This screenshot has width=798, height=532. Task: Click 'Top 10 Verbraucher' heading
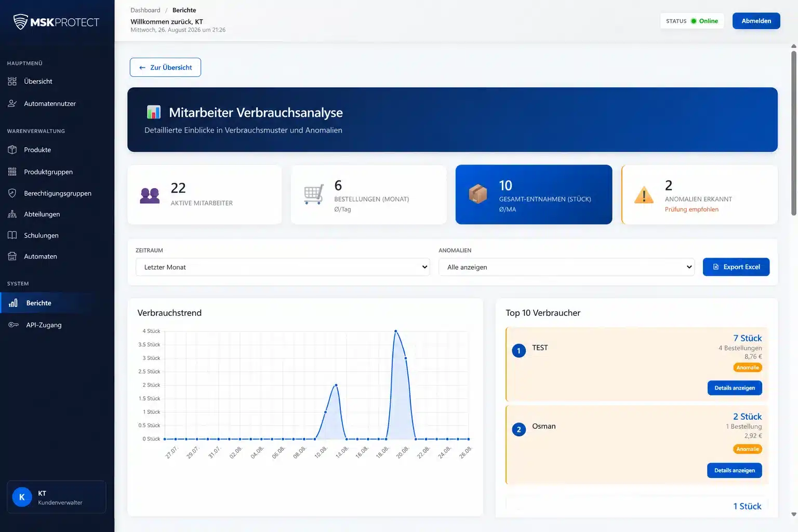tap(543, 313)
